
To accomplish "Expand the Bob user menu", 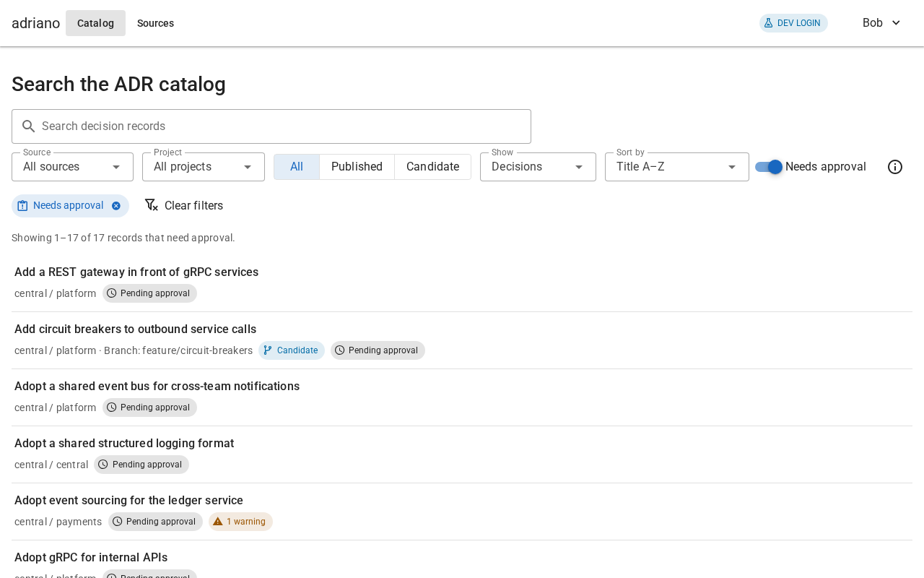I will pos(881,23).
